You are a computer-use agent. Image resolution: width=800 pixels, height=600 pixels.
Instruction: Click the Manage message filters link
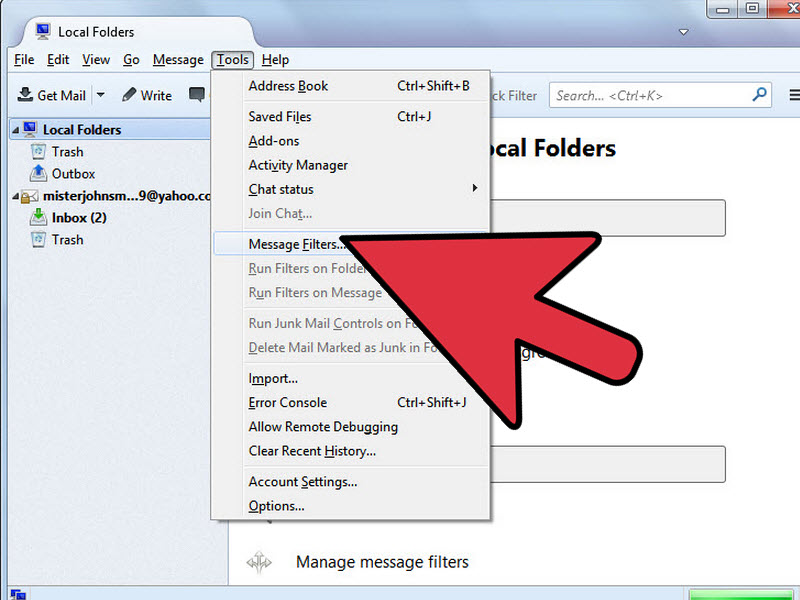382,562
